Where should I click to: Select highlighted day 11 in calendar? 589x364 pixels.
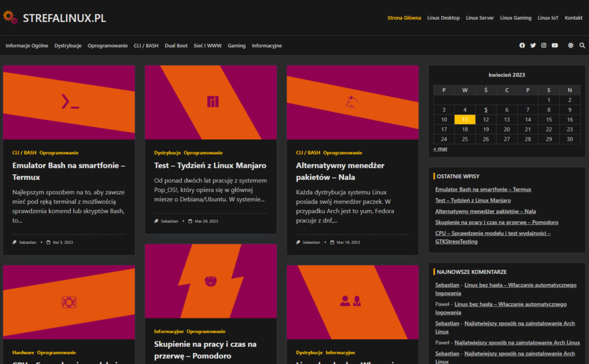pyautogui.click(x=465, y=120)
